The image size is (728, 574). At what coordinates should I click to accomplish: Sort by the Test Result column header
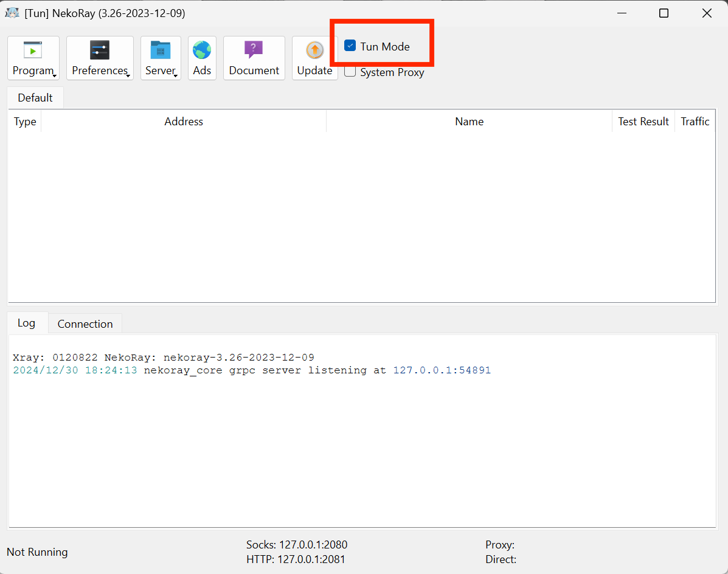[x=643, y=122]
